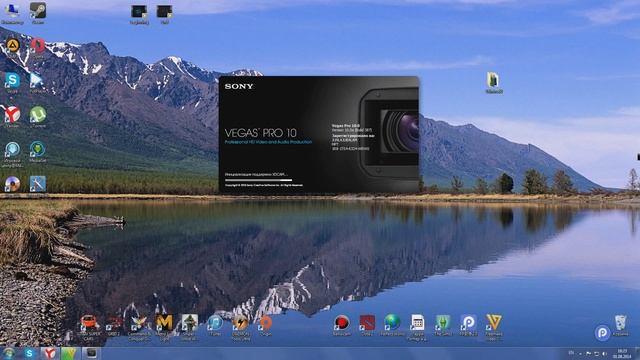This screenshot has height=360, width=640.
Task: Open the Recycle Bin
Action: click(620, 325)
